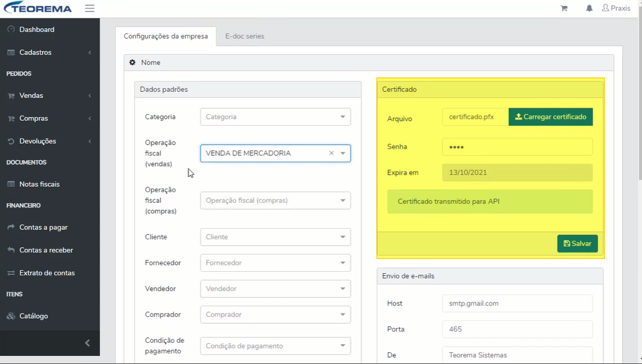
Task: Click the Host smtp.gmail.com field
Action: (x=517, y=304)
